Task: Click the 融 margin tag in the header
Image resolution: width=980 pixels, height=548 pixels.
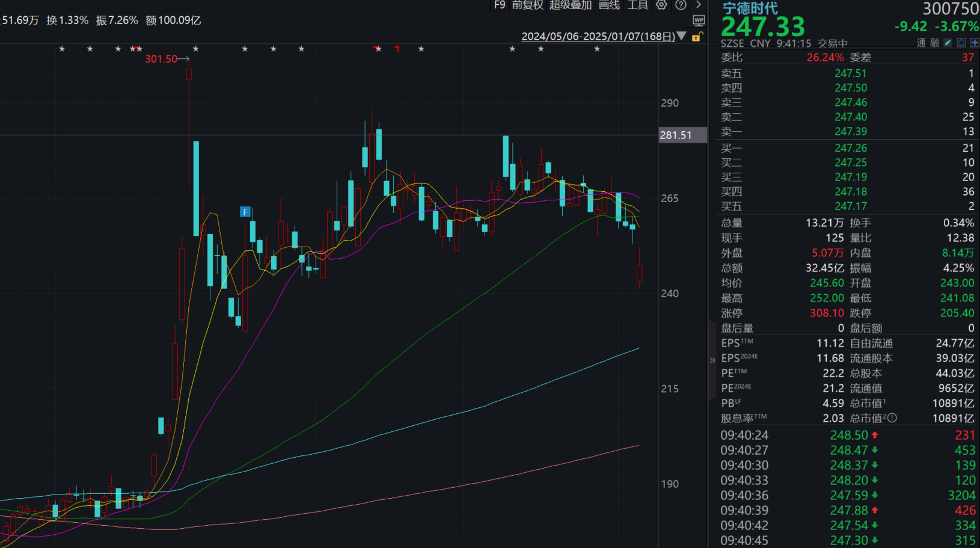Action: coord(934,43)
